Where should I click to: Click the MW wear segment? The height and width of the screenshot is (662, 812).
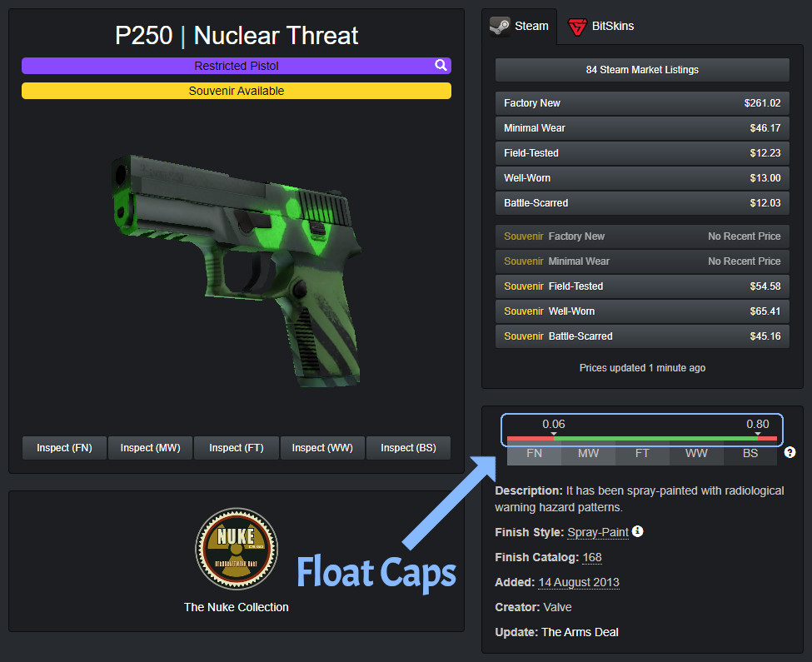(x=588, y=454)
